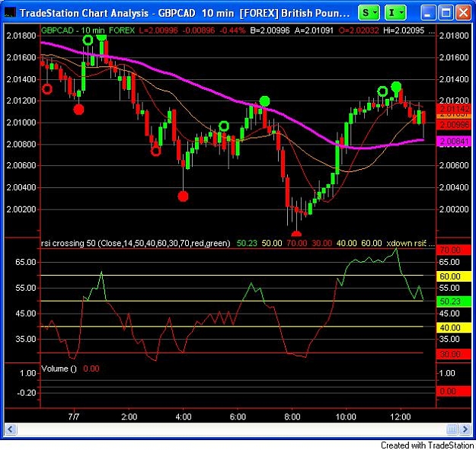Click the L=2.00996 last price in status line
This screenshot has height=450, width=476.
click(x=158, y=30)
